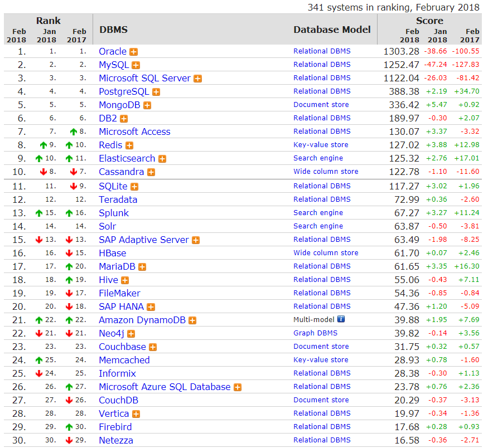Click Wide column store in the HBase row

(x=326, y=253)
